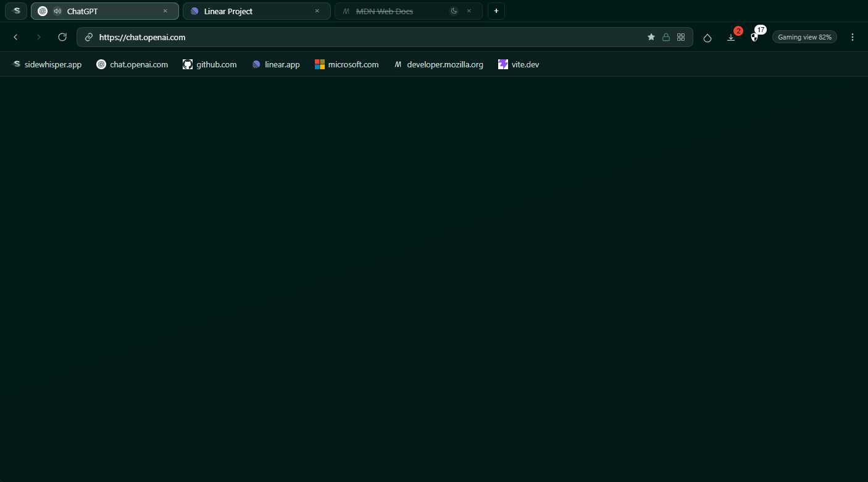
Task: Open the sidewhisper.app bookmark
Action: pos(47,64)
